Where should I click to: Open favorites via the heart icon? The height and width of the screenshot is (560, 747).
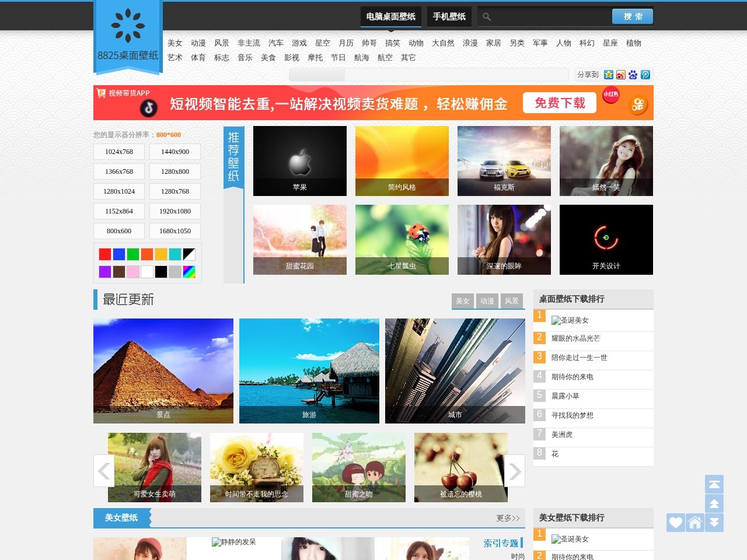point(675,523)
